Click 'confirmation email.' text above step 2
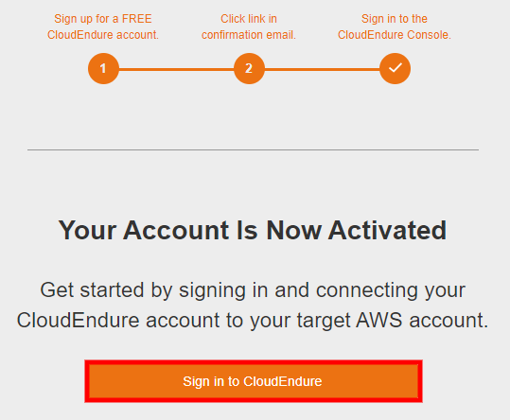Viewport: 510px width, 420px height. coord(249,35)
